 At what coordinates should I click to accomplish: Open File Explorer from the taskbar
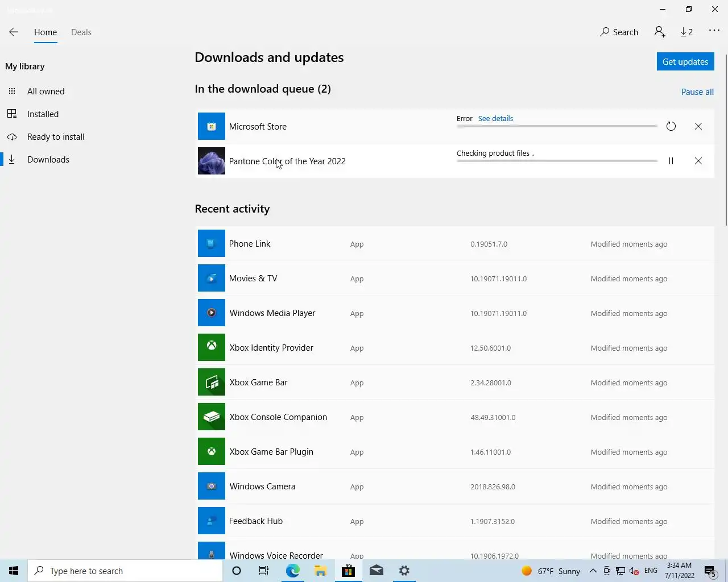click(320, 571)
